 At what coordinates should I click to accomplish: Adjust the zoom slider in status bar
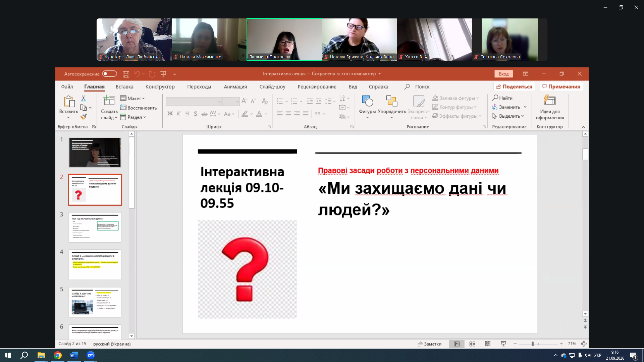pyautogui.click(x=532, y=344)
